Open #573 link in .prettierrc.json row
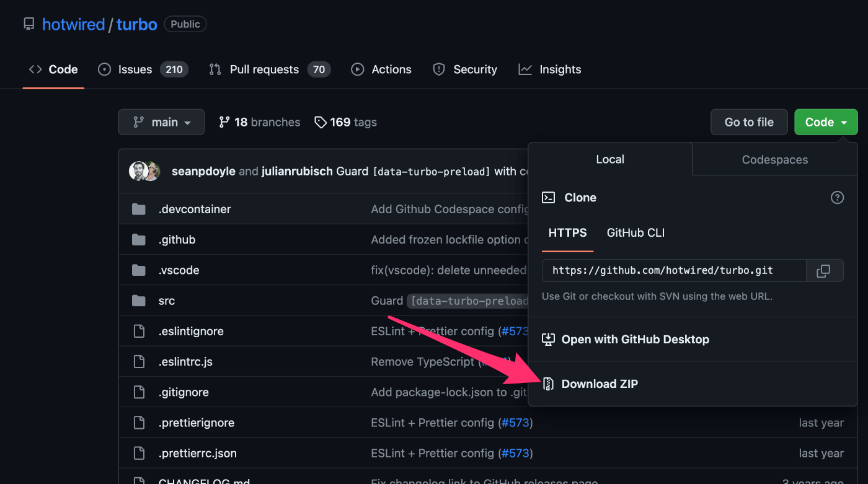Image resolution: width=868 pixels, height=484 pixels. 515,453
